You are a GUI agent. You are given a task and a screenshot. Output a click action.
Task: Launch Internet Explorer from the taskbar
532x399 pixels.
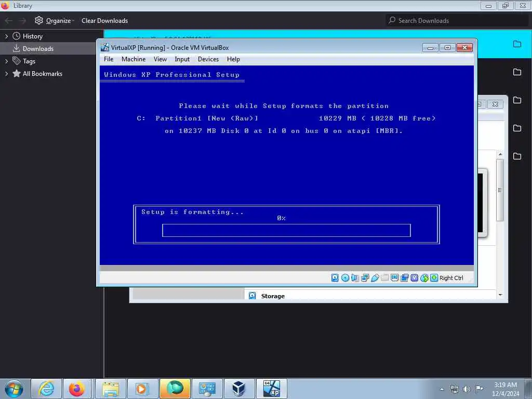46,389
